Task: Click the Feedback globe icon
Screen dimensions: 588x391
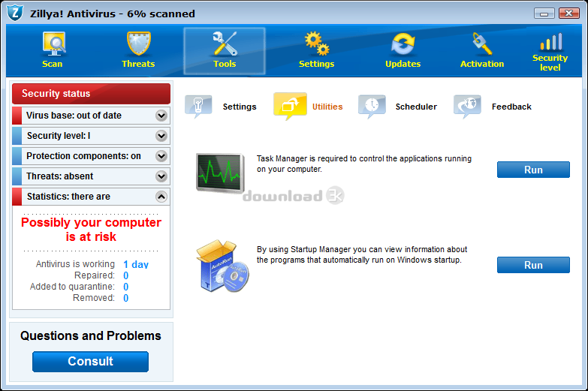Action: (x=467, y=107)
